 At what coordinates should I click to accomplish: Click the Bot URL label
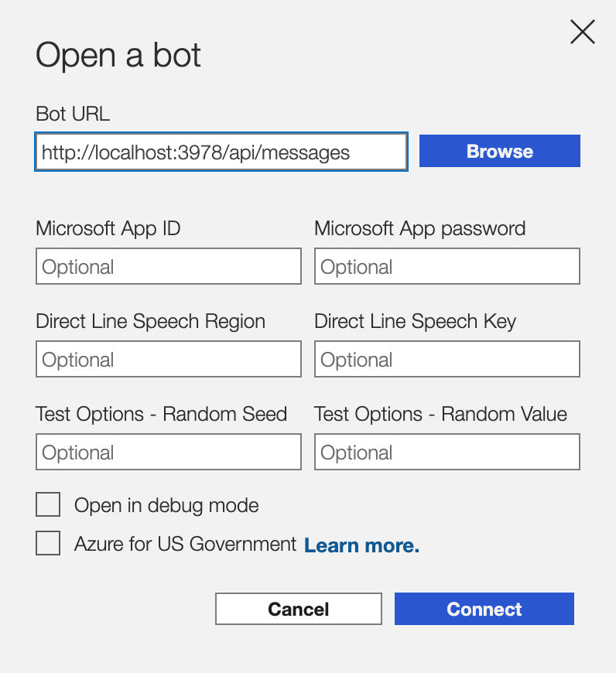72,114
